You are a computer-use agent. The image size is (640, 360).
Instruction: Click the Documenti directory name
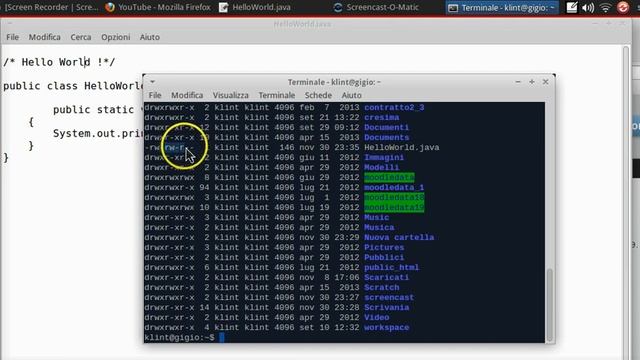[387, 127]
